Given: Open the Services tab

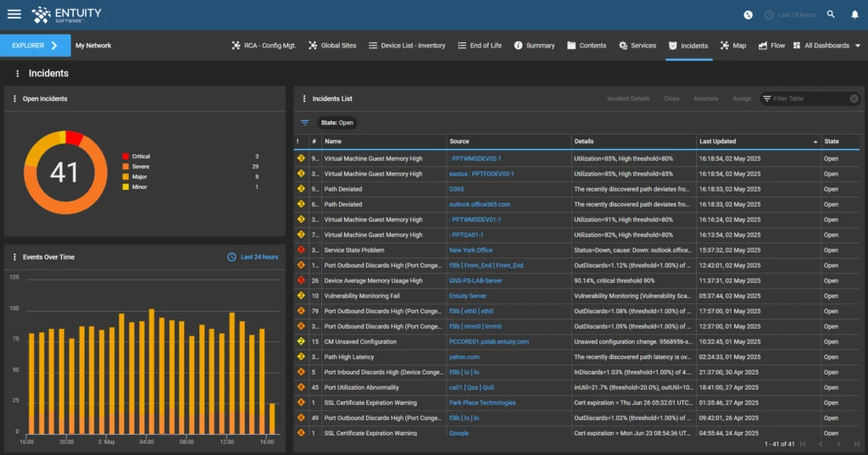Looking at the screenshot, I should (637, 46).
